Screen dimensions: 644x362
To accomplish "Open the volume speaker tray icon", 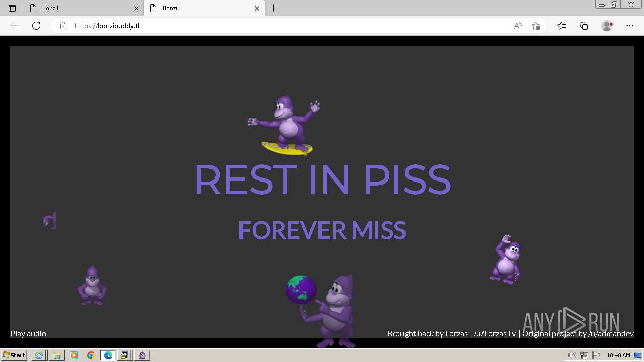I will coord(572,355).
